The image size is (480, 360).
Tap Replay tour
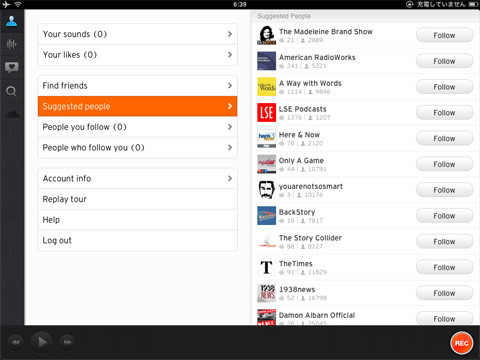pos(137,199)
